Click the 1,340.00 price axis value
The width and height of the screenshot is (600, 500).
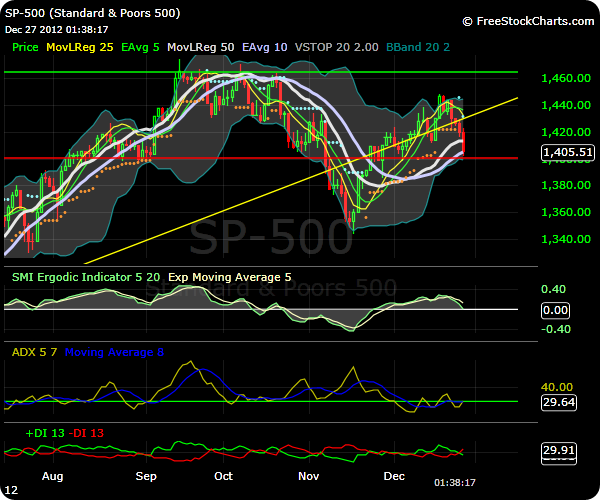[566, 239]
